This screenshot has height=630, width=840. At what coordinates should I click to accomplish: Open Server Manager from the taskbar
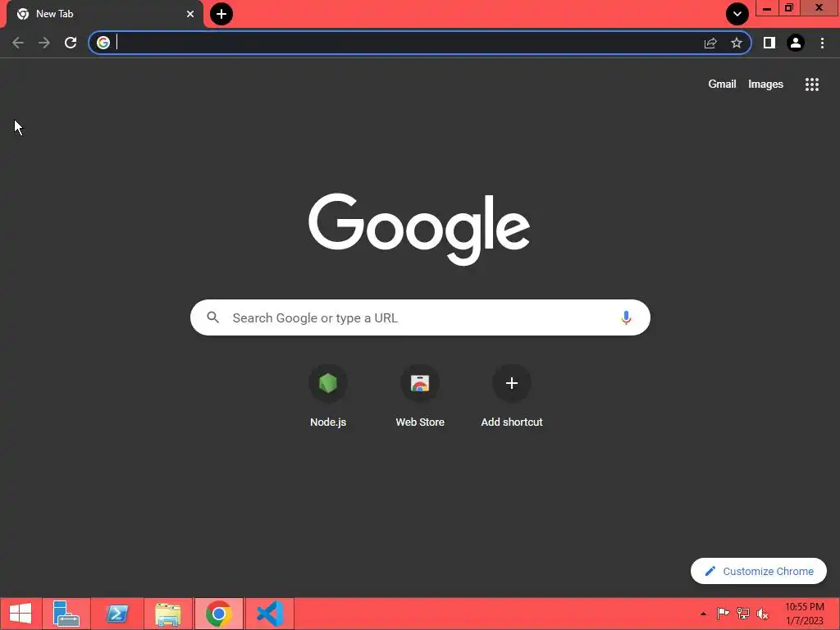pyautogui.click(x=66, y=614)
